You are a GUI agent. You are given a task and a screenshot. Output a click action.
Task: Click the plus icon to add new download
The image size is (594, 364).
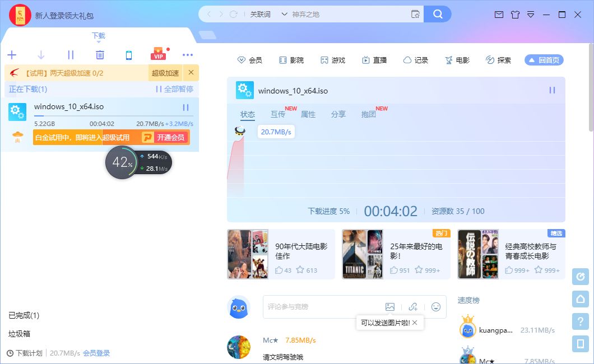pyautogui.click(x=12, y=55)
